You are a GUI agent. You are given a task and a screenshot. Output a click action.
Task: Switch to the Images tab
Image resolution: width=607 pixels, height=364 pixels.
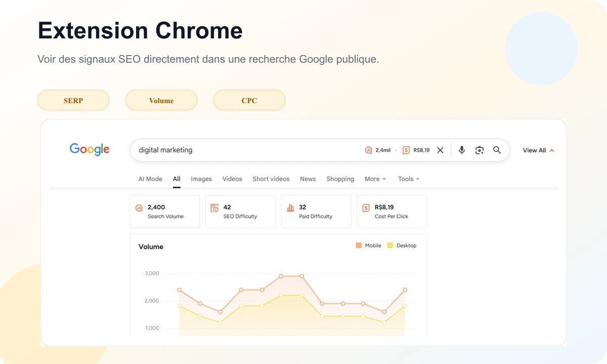tap(201, 179)
